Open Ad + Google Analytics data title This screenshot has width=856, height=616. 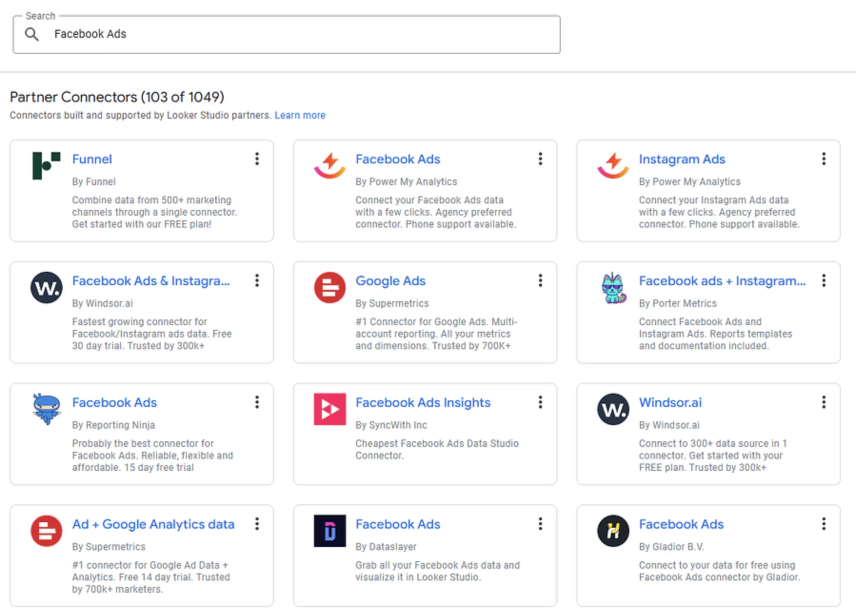click(x=153, y=524)
